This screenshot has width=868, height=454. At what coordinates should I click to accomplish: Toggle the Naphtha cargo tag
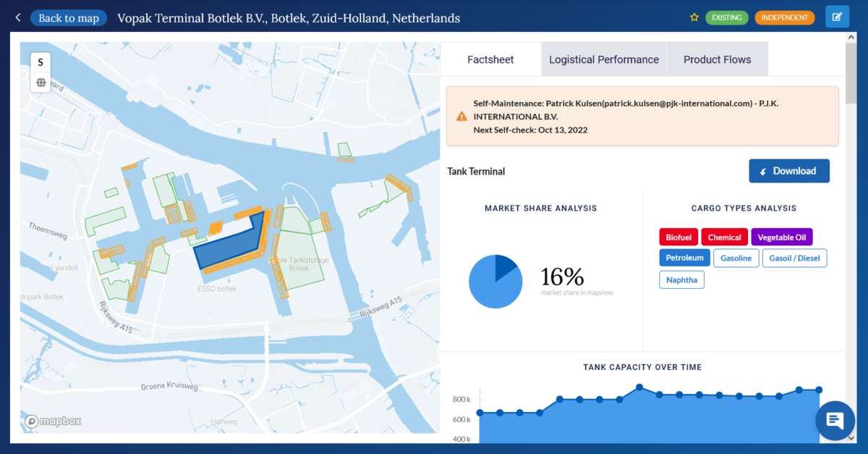681,279
